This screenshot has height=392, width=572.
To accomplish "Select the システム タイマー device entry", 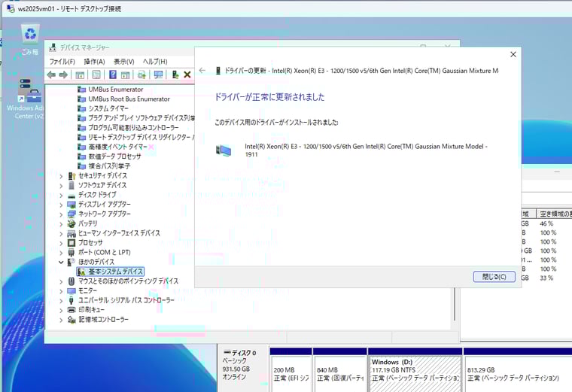I will point(108,108).
